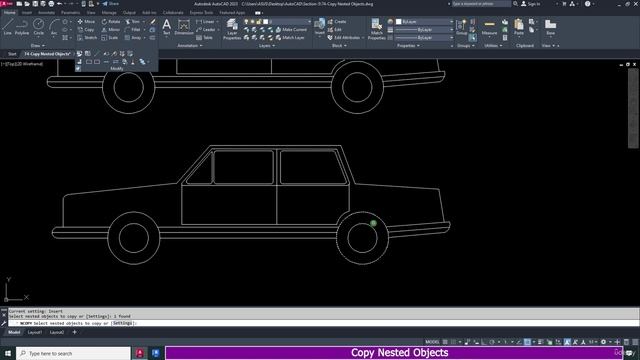Switch to the Layout1 tab

35,332
